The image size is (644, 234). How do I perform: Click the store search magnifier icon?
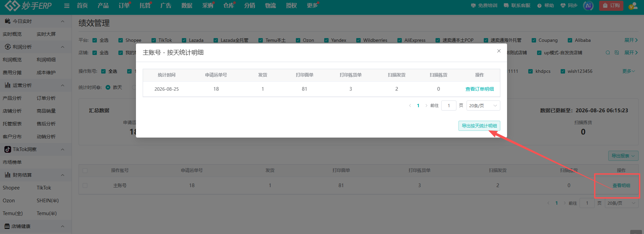(x=608, y=53)
